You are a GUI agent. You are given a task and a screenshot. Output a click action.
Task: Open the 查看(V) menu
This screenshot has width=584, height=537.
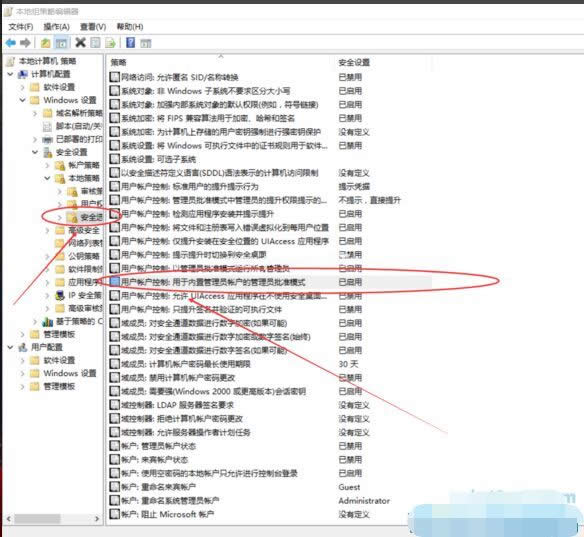pyautogui.click(x=93, y=27)
